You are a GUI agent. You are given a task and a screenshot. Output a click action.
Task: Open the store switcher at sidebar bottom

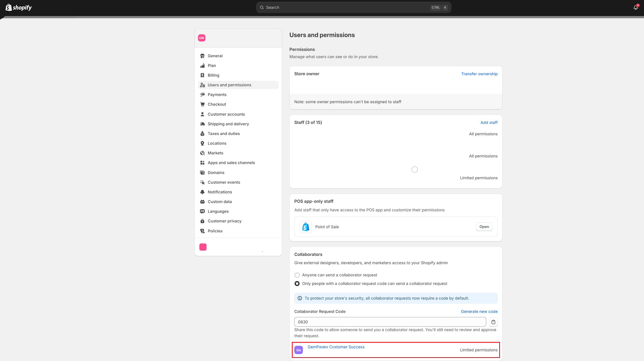coord(203,247)
